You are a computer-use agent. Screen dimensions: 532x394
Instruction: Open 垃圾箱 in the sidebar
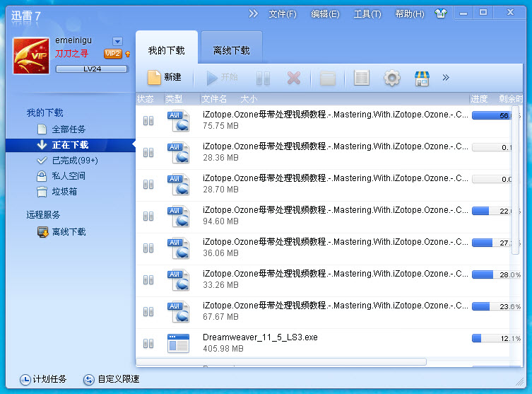[x=57, y=192]
